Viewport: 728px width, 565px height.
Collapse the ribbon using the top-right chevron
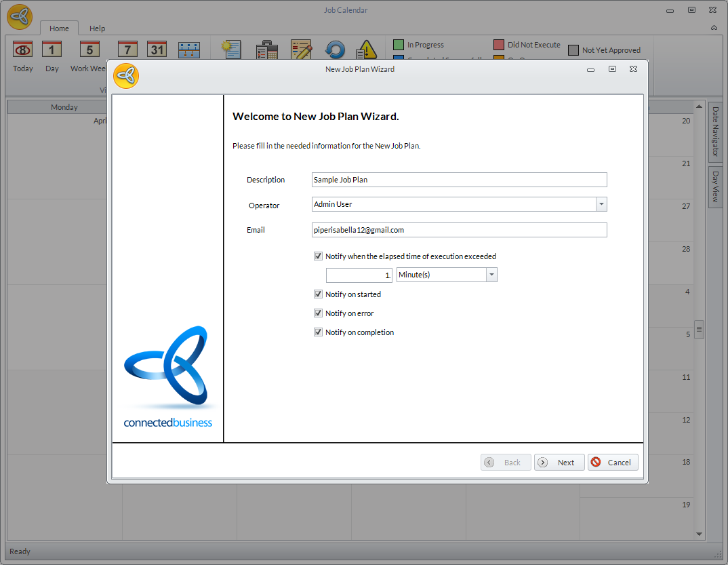coord(714,28)
